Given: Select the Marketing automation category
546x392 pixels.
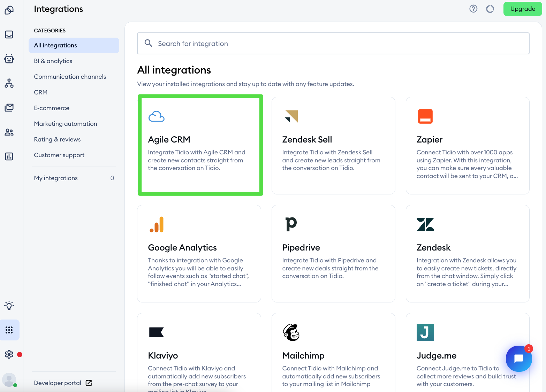Looking at the screenshot, I should 66,124.
